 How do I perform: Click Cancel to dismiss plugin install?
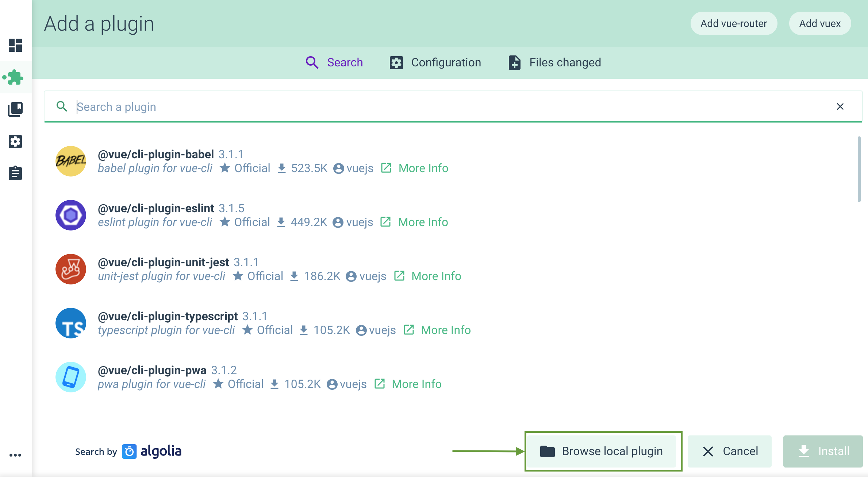pyautogui.click(x=731, y=451)
